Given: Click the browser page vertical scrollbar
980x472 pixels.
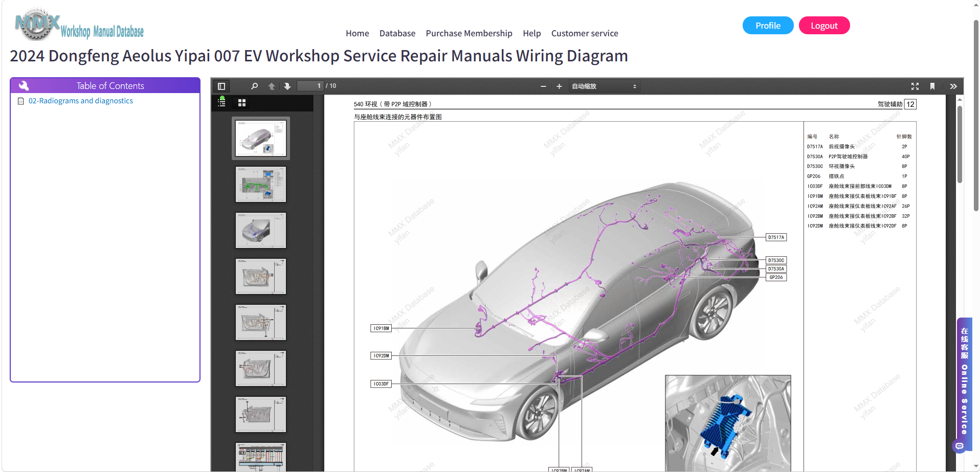Looking at the screenshot, I should [x=976, y=115].
